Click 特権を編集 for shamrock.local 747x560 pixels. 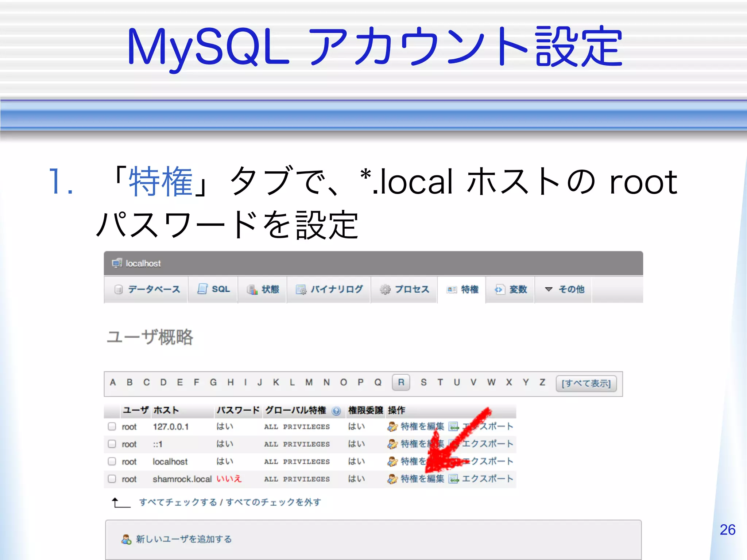point(422,479)
